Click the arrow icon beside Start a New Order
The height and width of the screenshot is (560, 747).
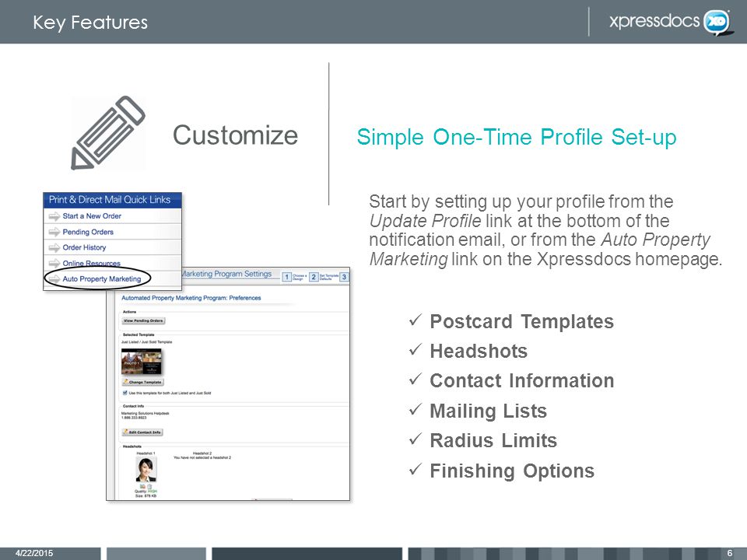(54, 216)
